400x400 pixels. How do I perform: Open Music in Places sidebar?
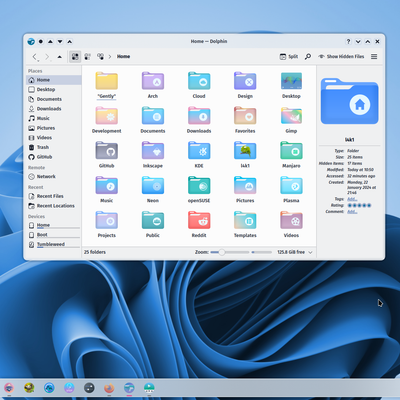tap(54, 118)
